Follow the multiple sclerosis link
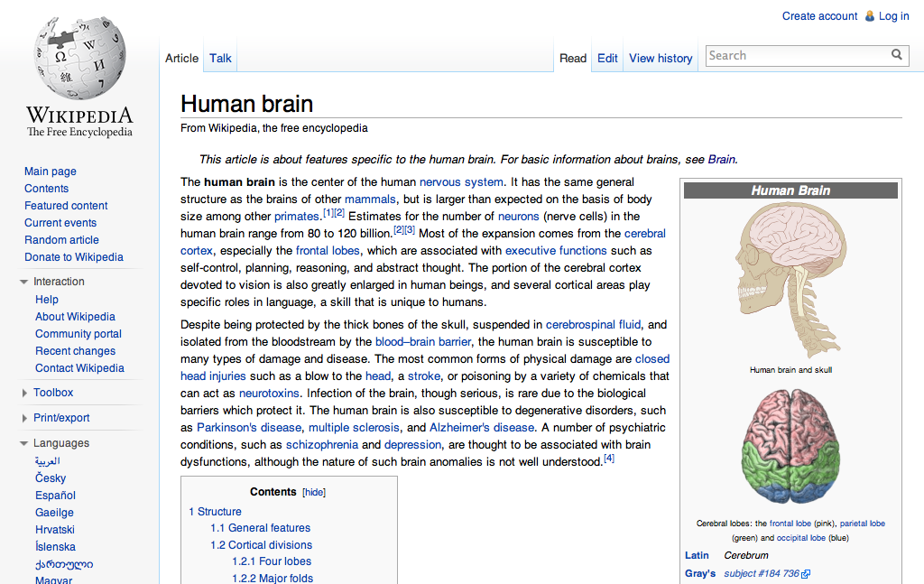Image resolution: width=924 pixels, height=584 pixels. (x=354, y=427)
